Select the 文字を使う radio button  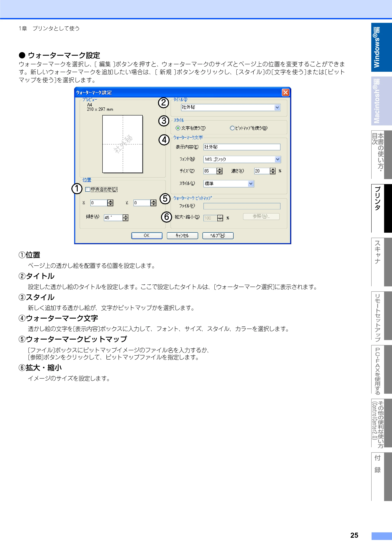178,128
